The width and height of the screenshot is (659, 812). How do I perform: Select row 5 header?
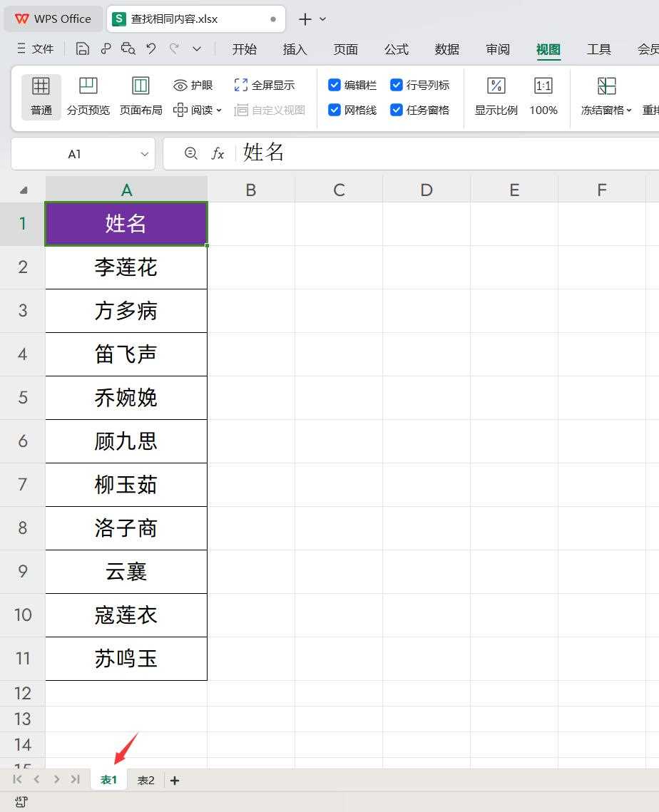(23, 397)
